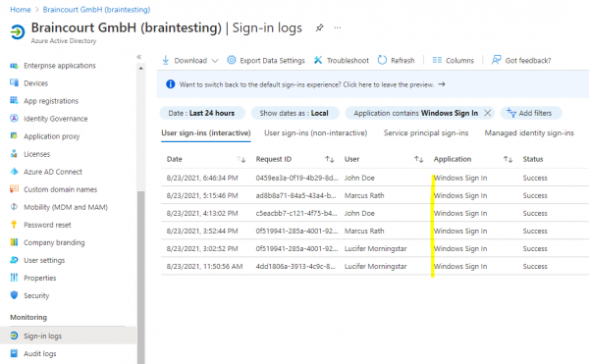Open Company branding menu label
Screen dimensions: 589x364
pos(54,242)
